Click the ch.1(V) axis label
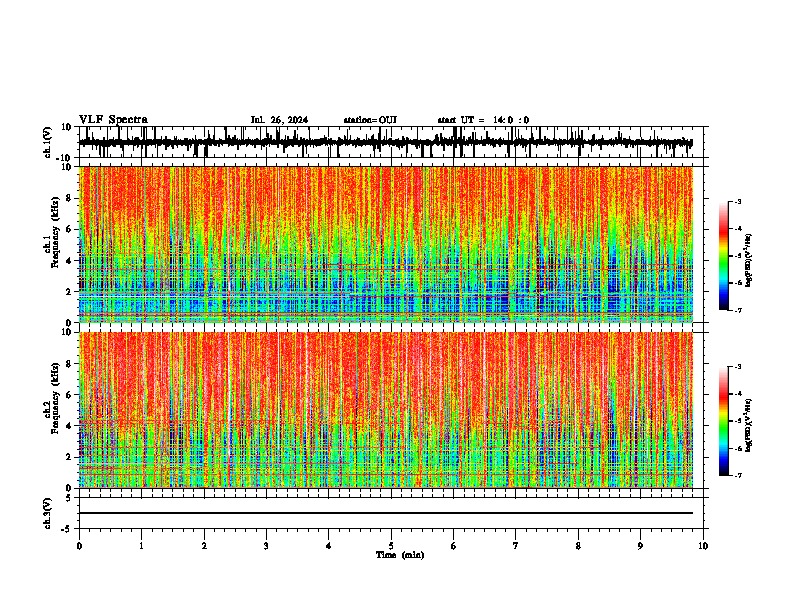This screenshot has width=792, height=612. (x=48, y=142)
